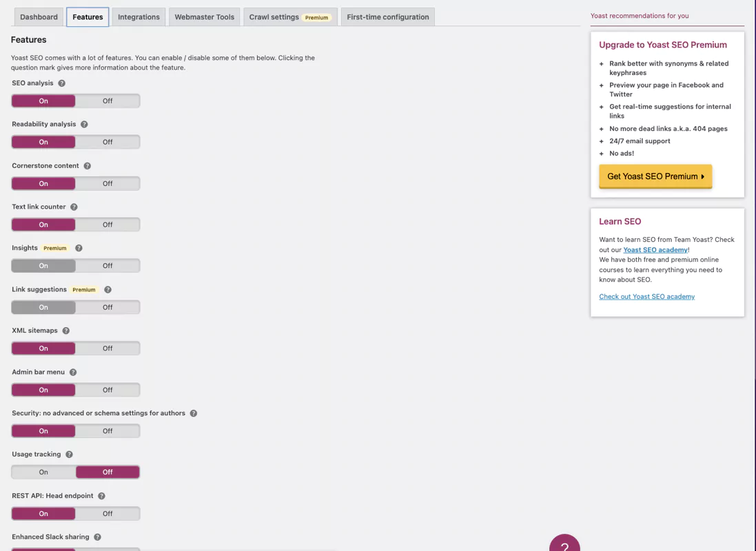This screenshot has width=756, height=551.
Task: Open the Integrations tab
Action: click(138, 17)
